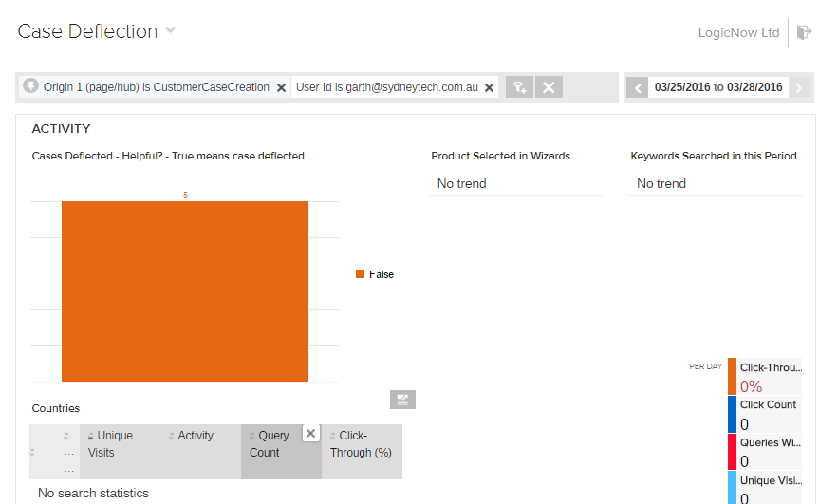Click the No search statistics message
Image resolution: width=819 pixels, height=504 pixels.
[93, 493]
